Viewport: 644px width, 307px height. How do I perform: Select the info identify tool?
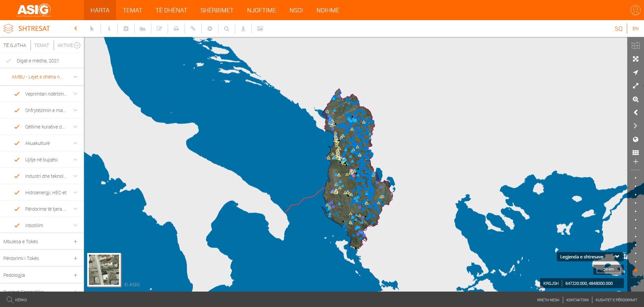point(109,29)
